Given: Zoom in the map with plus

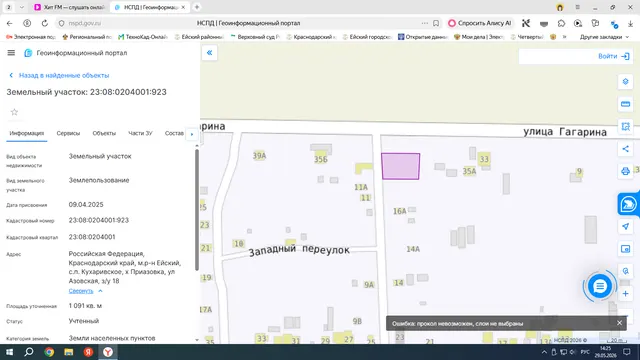Looking at the screenshot, I should coord(625,294).
